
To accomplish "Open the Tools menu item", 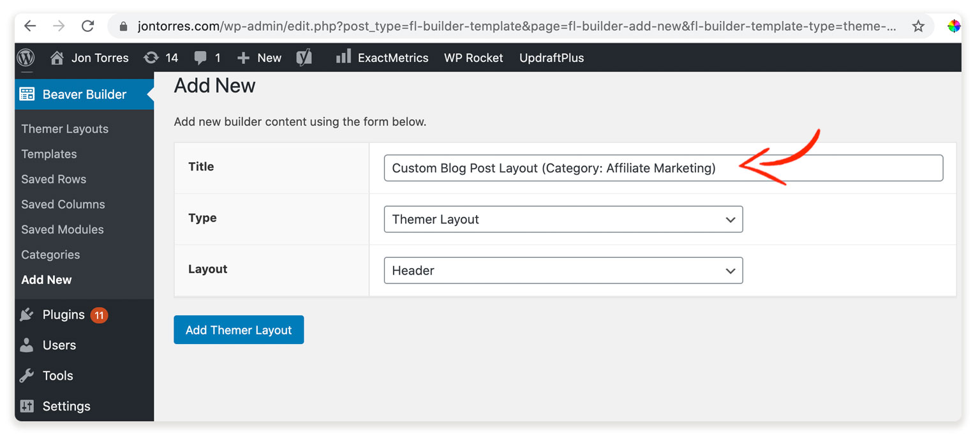I will pyautogui.click(x=58, y=376).
